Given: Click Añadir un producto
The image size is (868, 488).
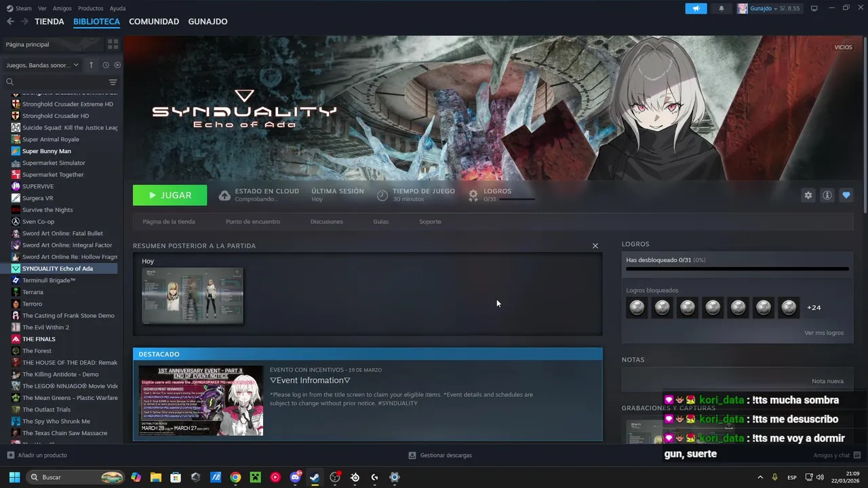Looking at the screenshot, I should pos(37,455).
